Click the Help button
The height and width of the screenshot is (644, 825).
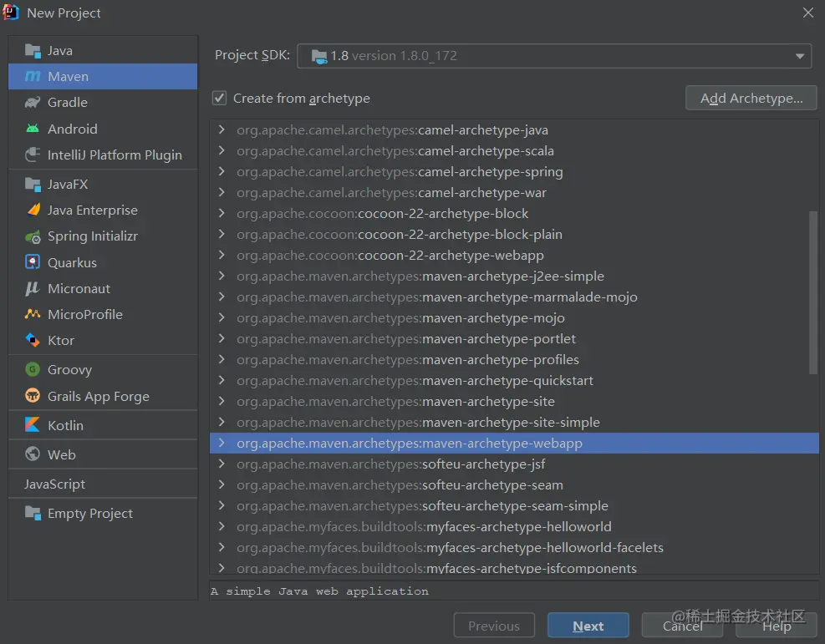(777, 626)
